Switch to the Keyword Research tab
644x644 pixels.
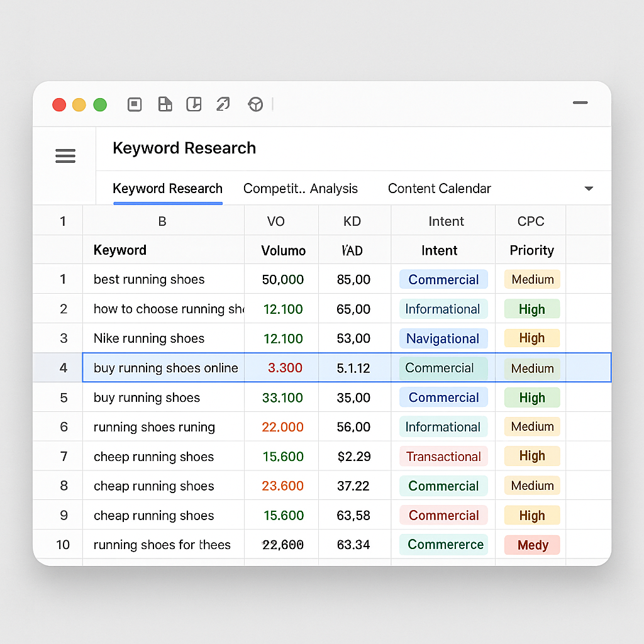[167, 189]
